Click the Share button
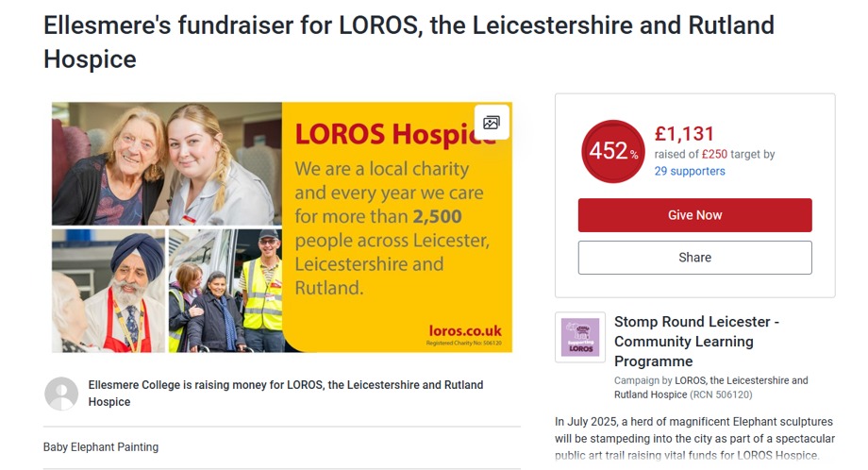The height and width of the screenshot is (470, 868). (694, 258)
